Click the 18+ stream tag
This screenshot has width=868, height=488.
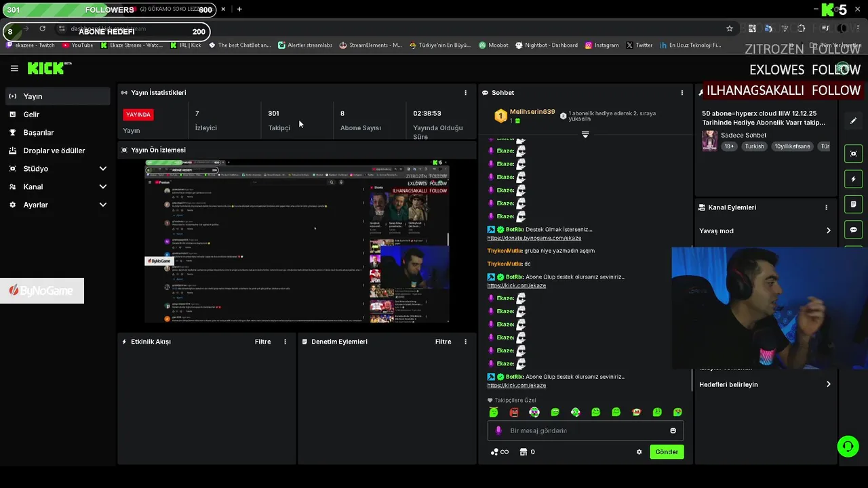729,146
